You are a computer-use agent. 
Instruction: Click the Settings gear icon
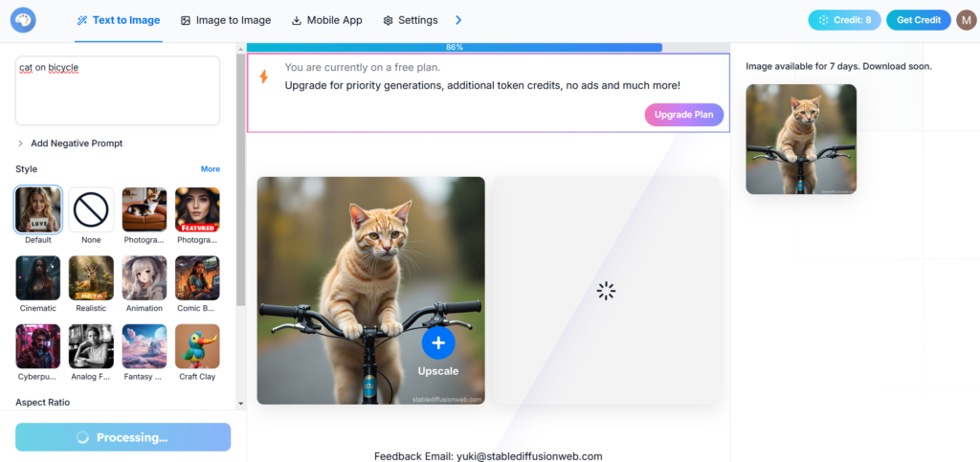[x=388, y=21]
